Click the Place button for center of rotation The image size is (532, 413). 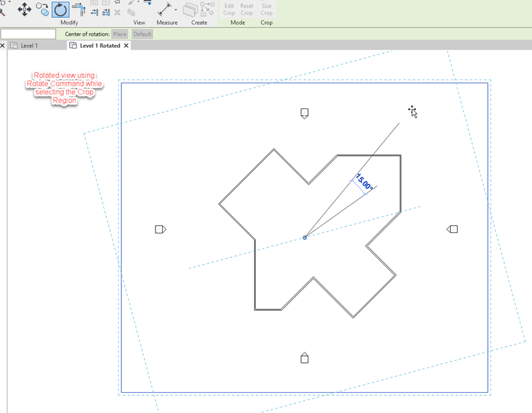coord(119,34)
